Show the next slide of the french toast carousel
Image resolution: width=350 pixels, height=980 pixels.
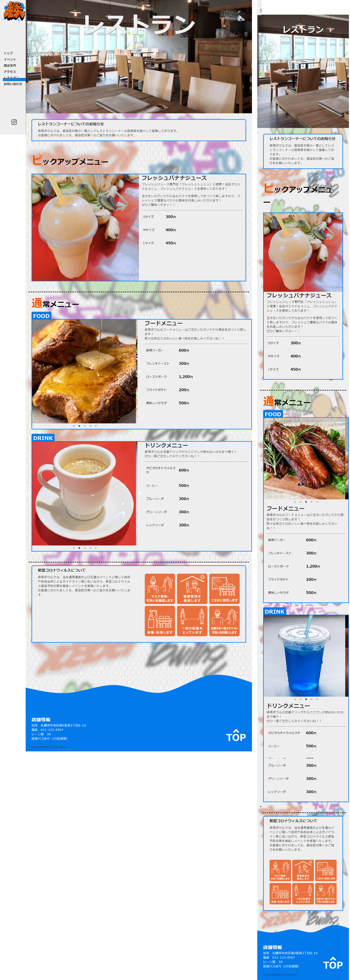click(x=140, y=371)
